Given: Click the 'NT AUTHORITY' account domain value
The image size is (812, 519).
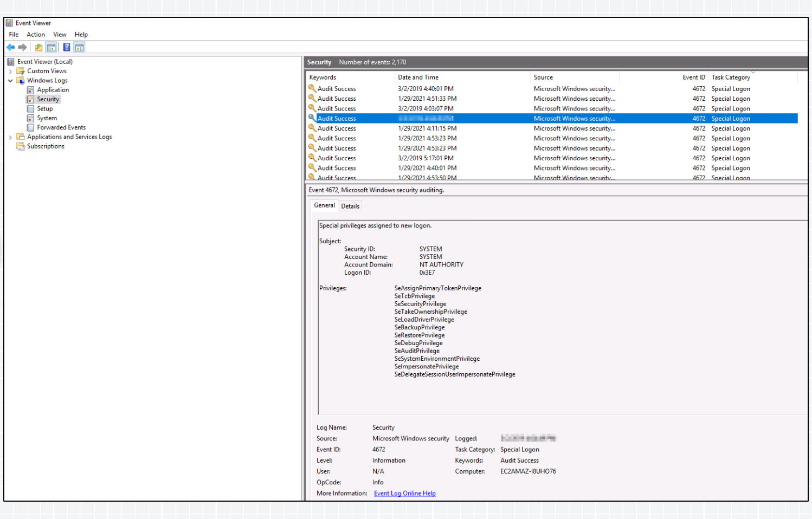Looking at the screenshot, I should point(441,265).
